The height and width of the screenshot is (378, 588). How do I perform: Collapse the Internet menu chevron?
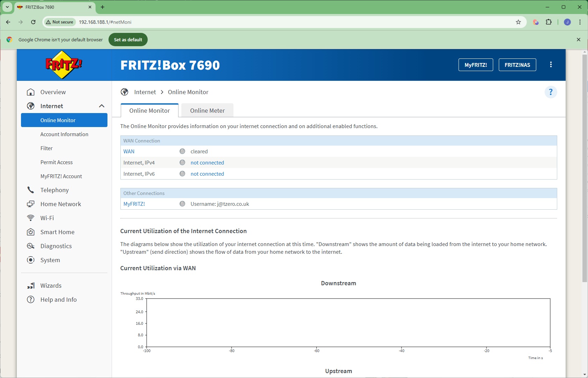click(x=101, y=106)
